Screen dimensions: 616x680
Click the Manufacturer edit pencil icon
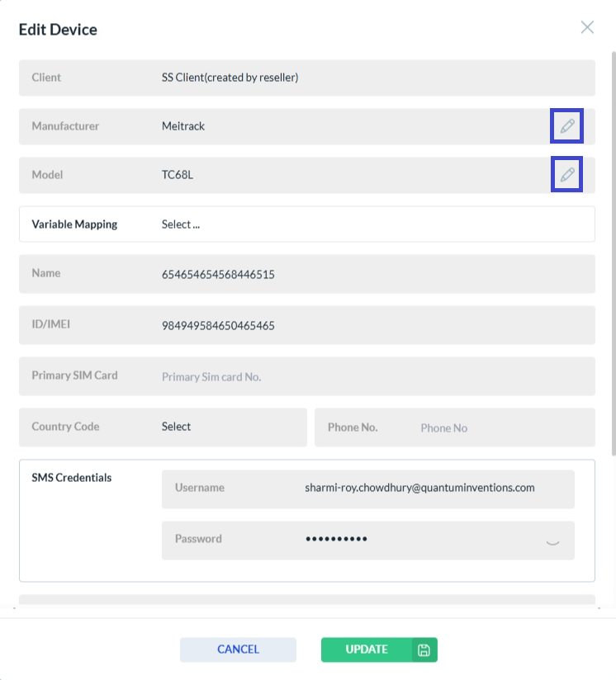click(x=567, y=126)
